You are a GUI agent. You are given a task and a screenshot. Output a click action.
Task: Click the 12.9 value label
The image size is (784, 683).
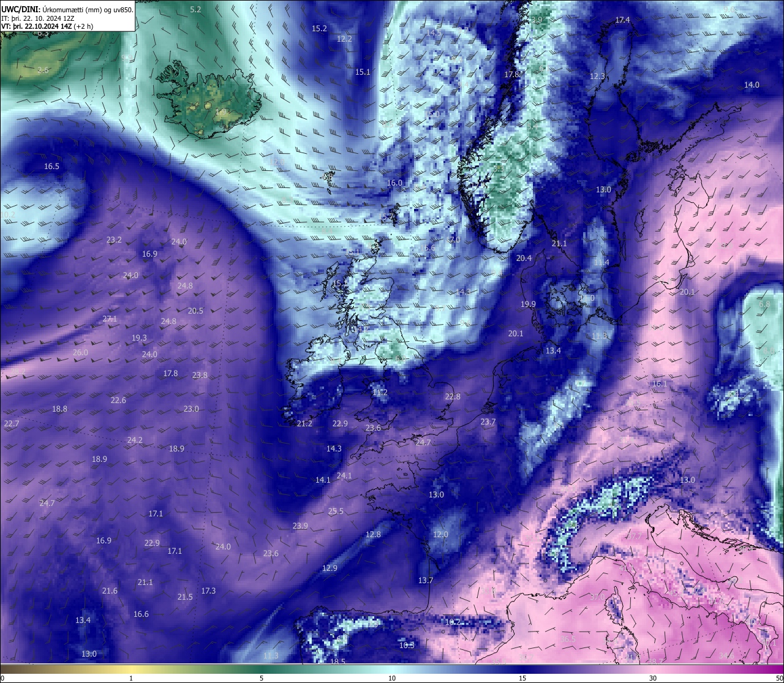[x=330, y=568]
